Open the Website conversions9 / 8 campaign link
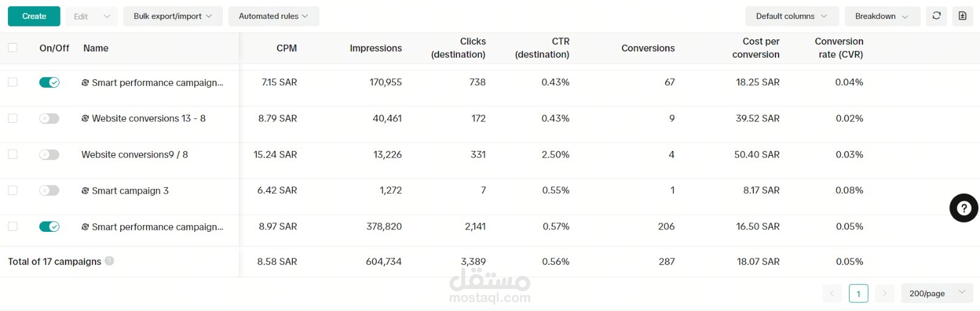The height and width of the screenshot is (311, 980). coord(135,155)
